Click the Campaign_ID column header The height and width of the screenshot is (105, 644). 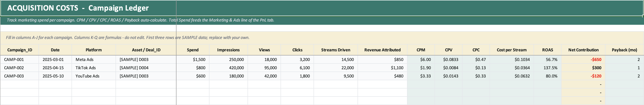point(19,50)
